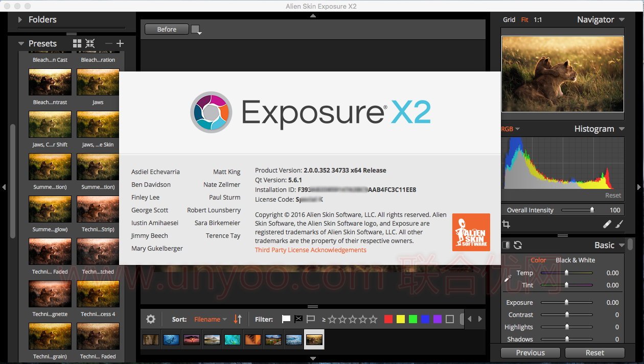Remove preset using minus icon
The height and width of the screenshot is (364, 644).
(108, 43)
